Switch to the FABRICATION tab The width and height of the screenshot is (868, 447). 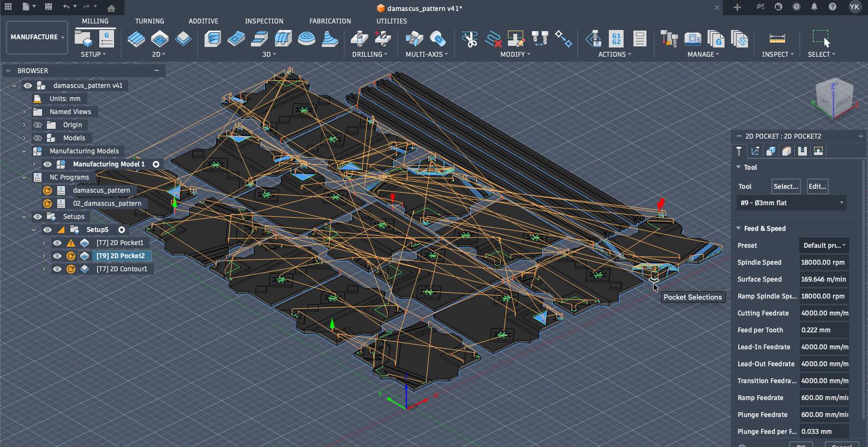[x=330, y=21]
